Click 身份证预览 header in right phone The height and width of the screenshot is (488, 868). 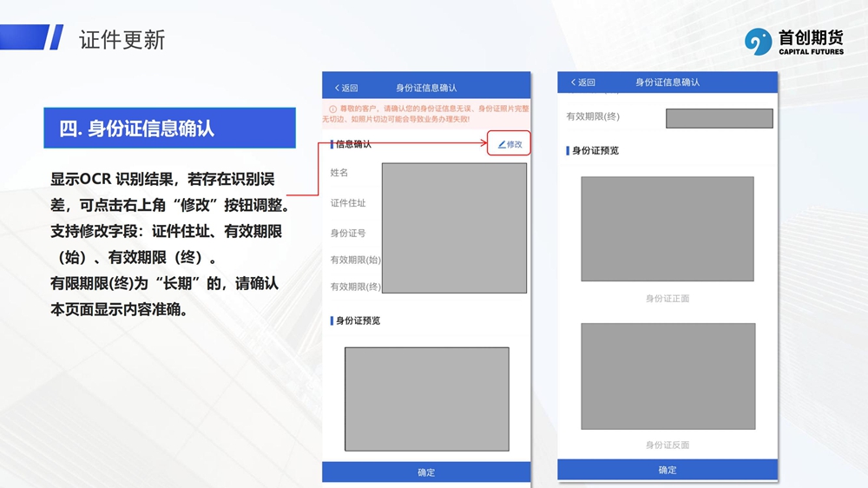pyautogui.click(x=595, y=150)
